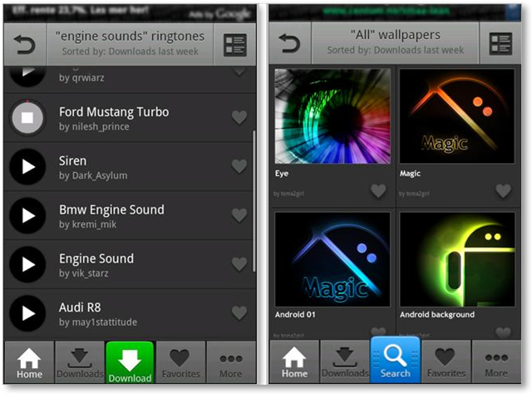Favorite Engine Sound by vik_starz
The image size is (532, 394).
(x=239, y=264)
